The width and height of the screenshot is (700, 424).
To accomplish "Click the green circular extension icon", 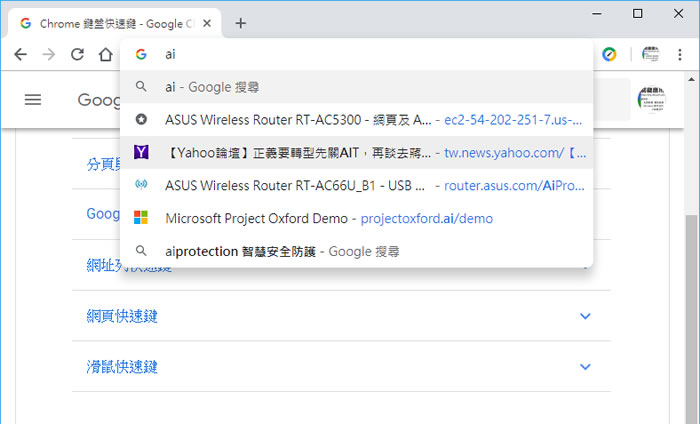I will [609, 54].
